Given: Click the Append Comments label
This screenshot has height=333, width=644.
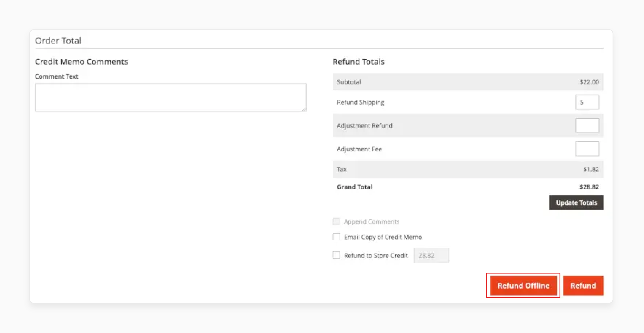Looking at the screenshot, I should (x=372, y=222).
